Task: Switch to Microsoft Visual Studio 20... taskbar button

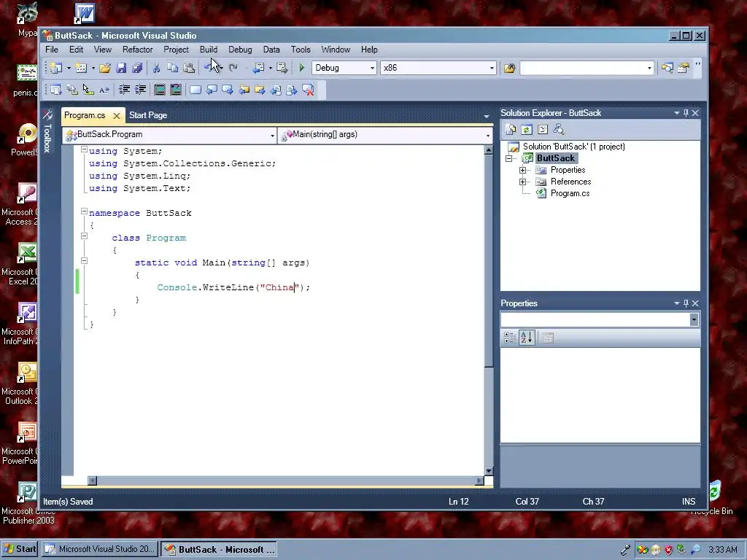Action: (99, 549)
